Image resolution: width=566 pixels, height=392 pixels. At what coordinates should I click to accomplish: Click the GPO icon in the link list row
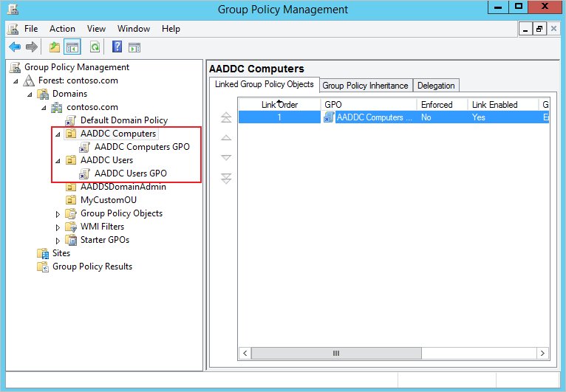[329, 117]
